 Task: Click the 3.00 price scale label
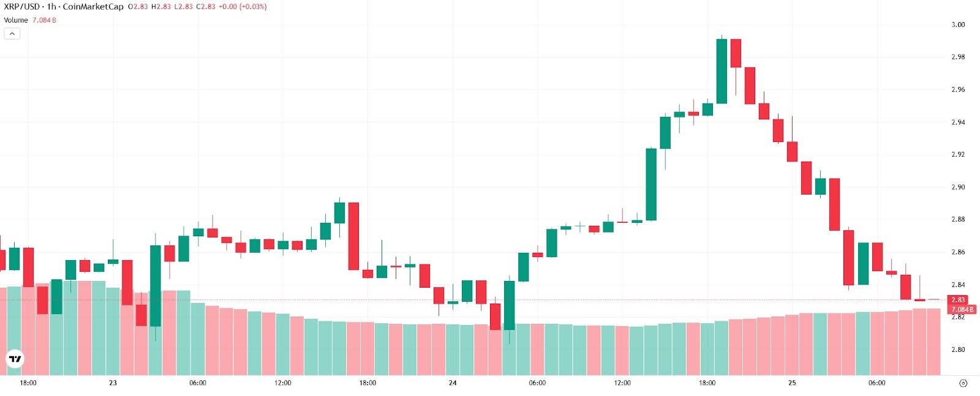pos(958,25)
